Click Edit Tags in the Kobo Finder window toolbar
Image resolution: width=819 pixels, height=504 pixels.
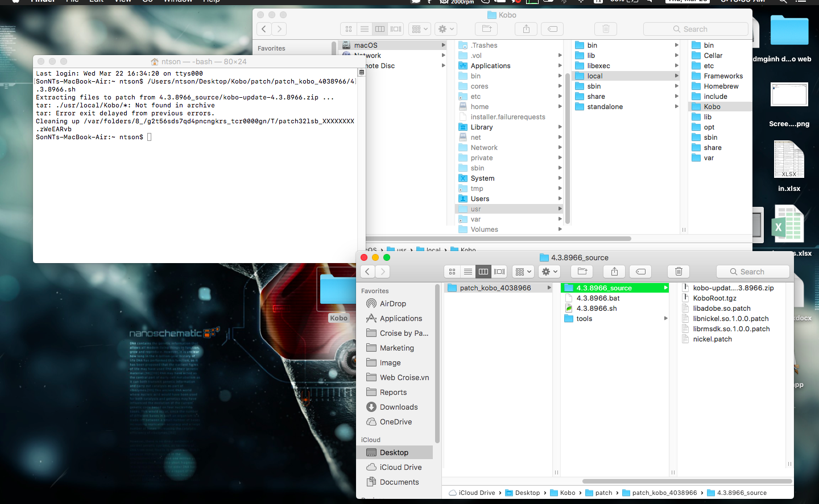552,29
